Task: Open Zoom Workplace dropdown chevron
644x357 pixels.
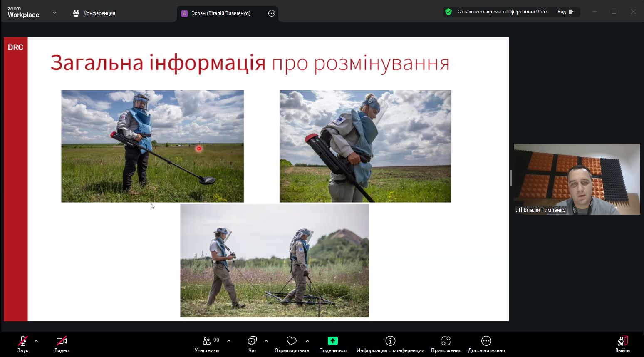Action: pyautogui.click(x=54, y=13)
